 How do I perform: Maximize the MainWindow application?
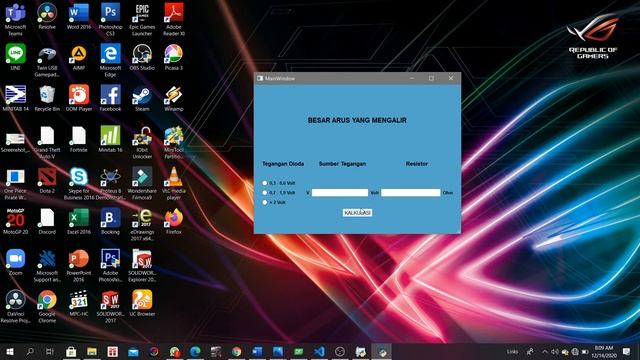point(431,78)
